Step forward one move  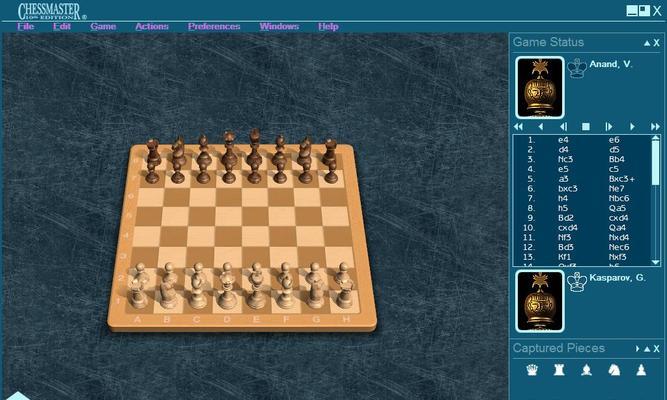[609, 126]
